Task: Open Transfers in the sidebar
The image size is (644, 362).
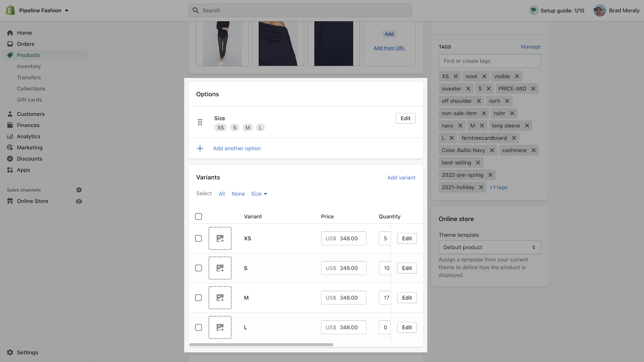Action: [29, 77]
